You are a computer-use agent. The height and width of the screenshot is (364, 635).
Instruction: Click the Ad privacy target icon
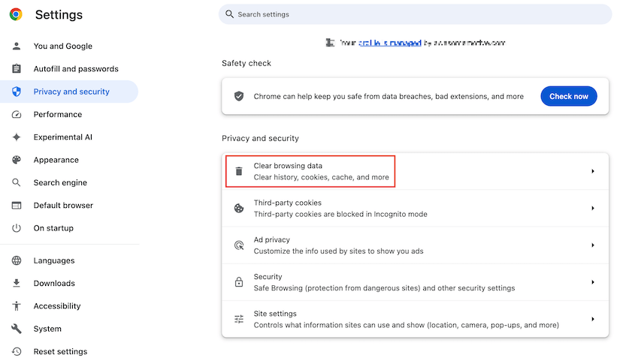coord(239,245)
